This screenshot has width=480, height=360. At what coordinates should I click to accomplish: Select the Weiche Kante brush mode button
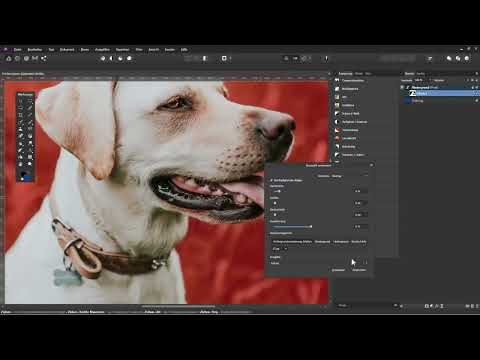tap(359, 242)
